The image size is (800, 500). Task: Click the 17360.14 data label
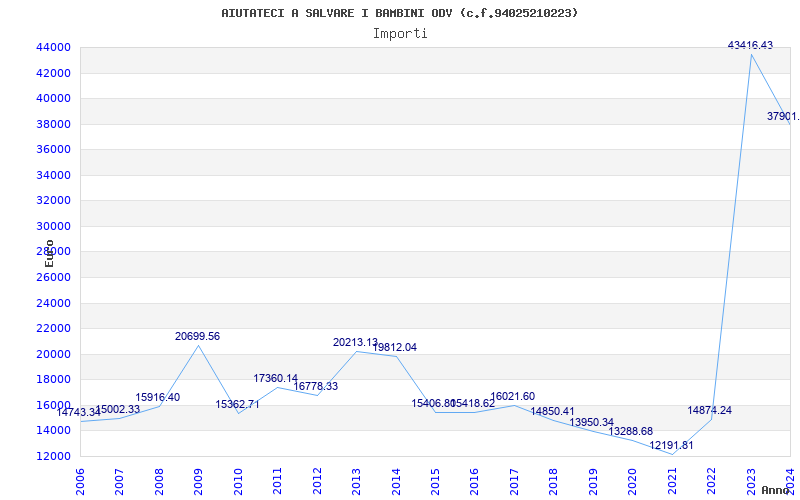click(276, 379)
